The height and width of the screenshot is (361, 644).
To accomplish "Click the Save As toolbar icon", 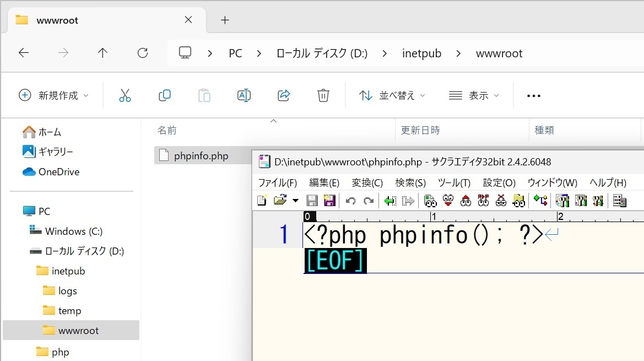I will 329,201.
